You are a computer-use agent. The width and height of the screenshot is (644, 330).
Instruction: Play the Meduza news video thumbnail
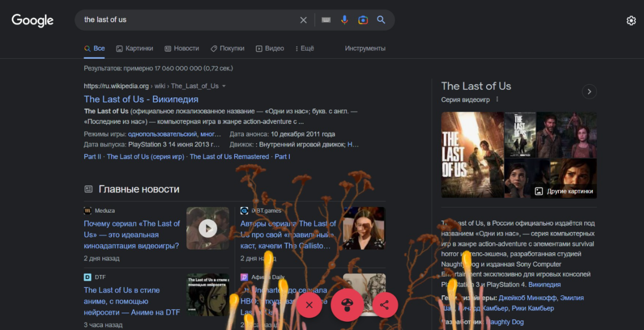click(208, 228)
